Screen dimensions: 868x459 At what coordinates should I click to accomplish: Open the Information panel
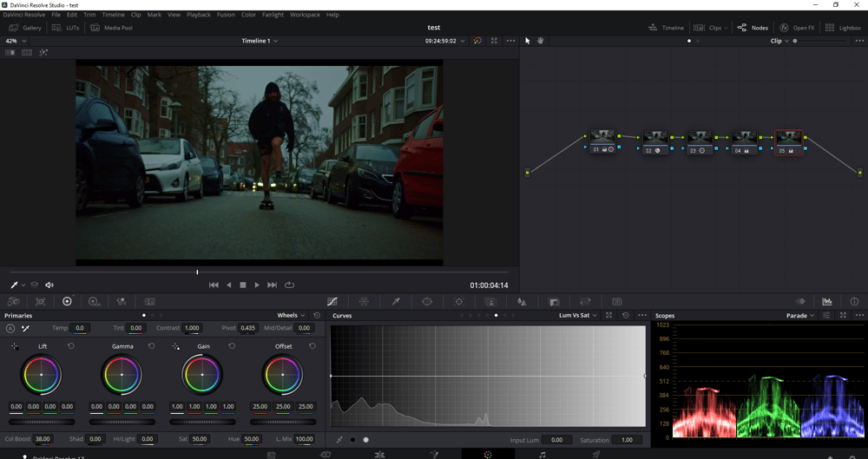(854, 302)
